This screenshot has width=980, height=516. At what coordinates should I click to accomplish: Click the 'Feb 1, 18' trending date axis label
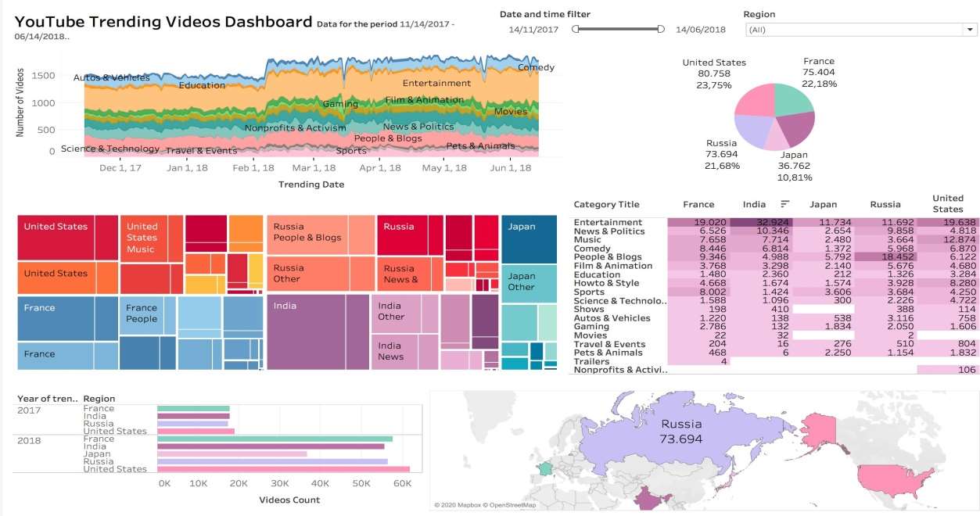[254, 167]
